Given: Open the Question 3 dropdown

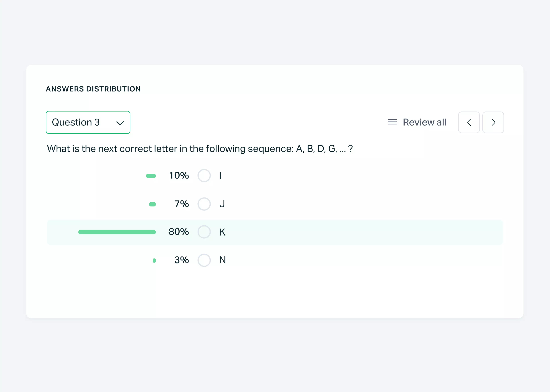Looking at the screenshot, I should [x=88, y=122].
